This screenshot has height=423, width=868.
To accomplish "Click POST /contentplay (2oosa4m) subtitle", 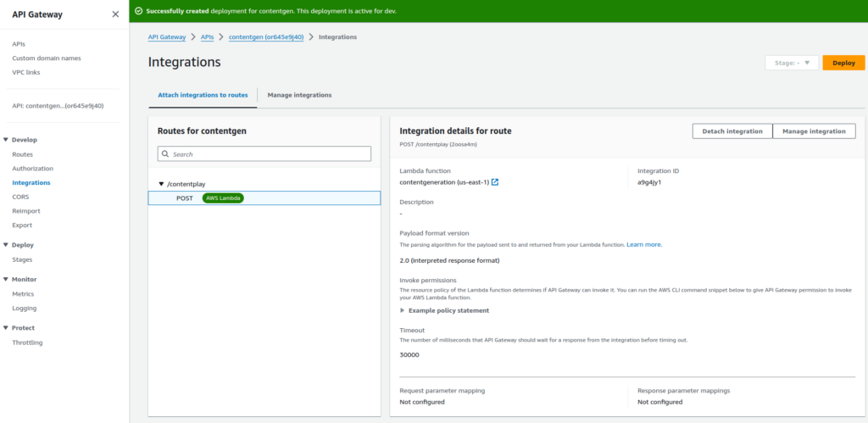I will 438,144.
